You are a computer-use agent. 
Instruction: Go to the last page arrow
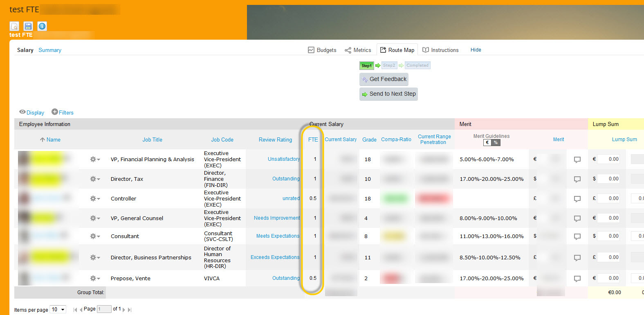[x=130, y=310]
